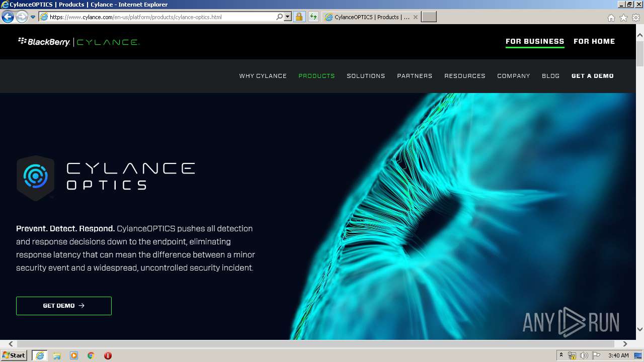644x362 pixels.
Task: Click the network tray icon
Action: coord(572,355)
